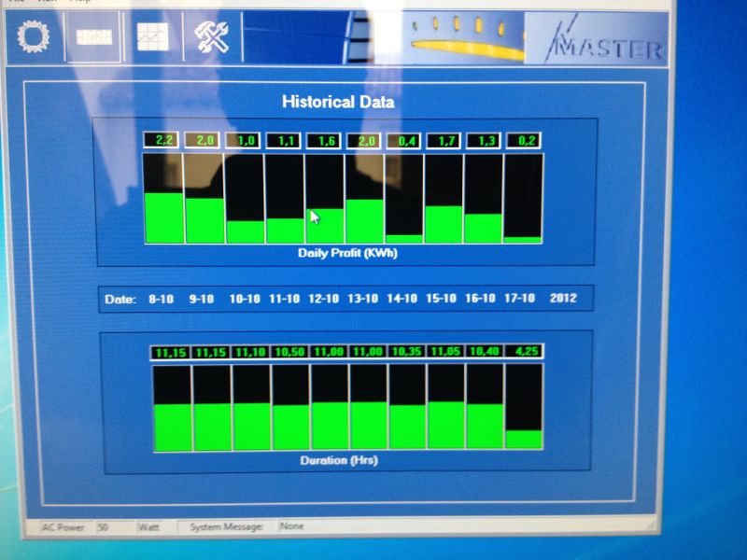Click the 10,50 duration value
Screen dimensions: 747x560
289,352
